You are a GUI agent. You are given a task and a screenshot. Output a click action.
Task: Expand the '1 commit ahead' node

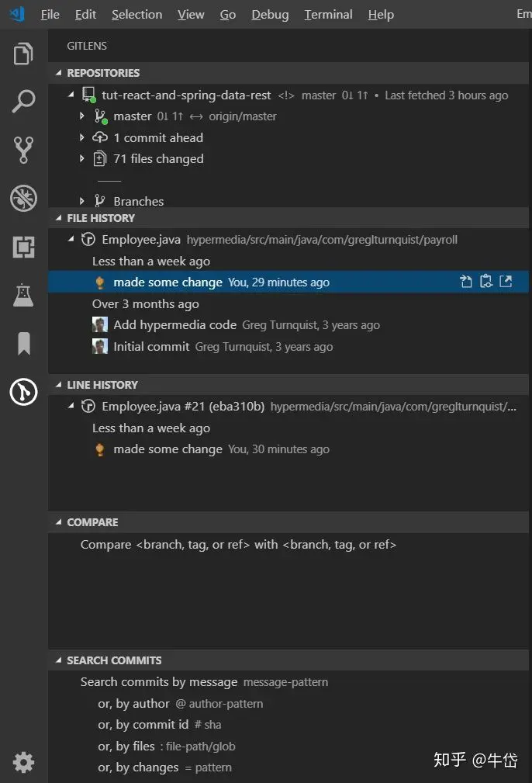82,137
